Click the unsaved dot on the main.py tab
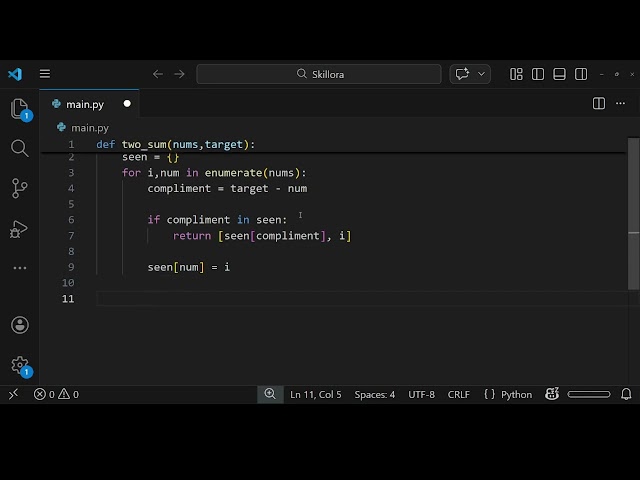Image resolution: width=640 pixels, height=480 pixels. pos(127,104)
